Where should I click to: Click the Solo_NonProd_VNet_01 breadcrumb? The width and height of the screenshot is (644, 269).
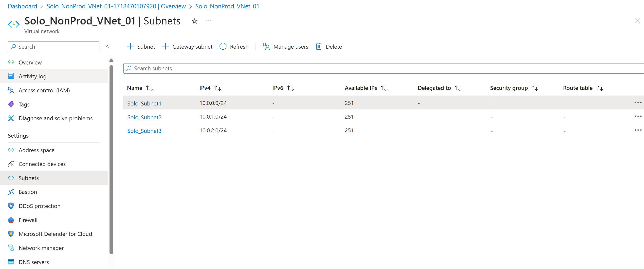pos(227,6)
